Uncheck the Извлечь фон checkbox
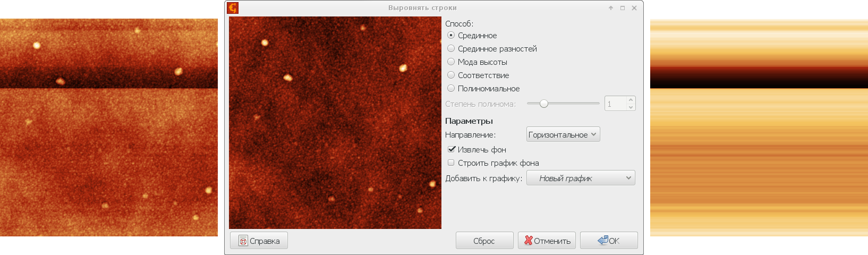This screenshot has width=868, height=255. click(452, 149)
